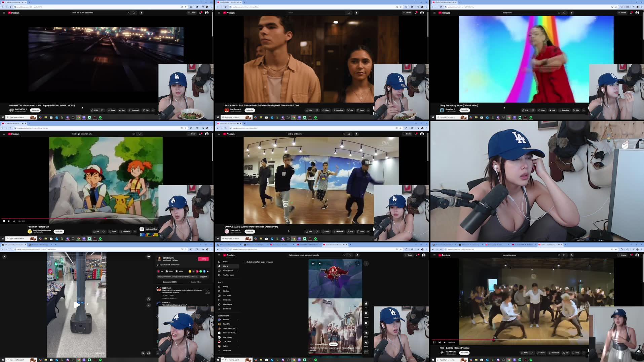Go to the next TikTok video
644x362 pixels.
pos(149,305)
